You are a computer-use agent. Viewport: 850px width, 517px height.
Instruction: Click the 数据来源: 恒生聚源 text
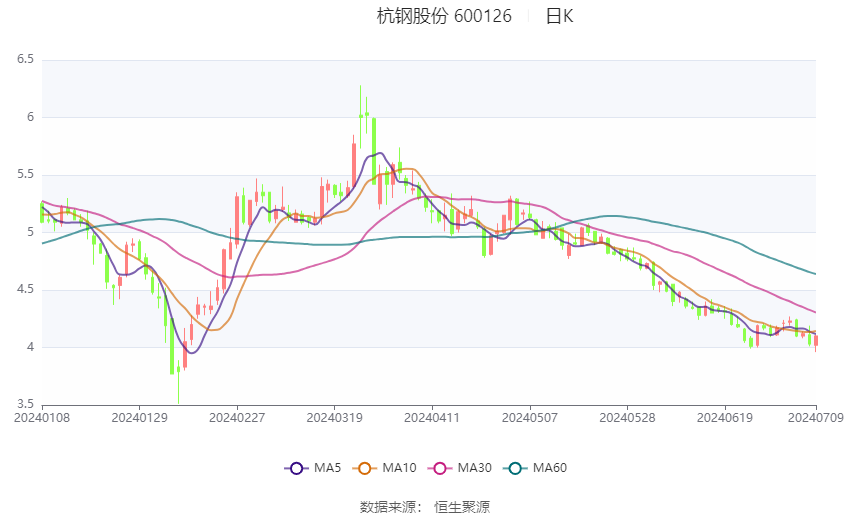click(x=424, y=507)
